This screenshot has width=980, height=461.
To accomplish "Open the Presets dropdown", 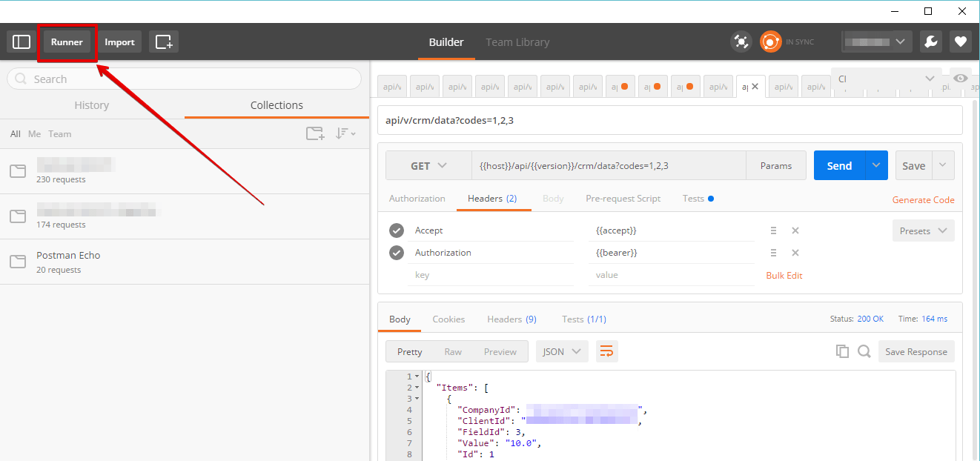I will pos(923,230).
